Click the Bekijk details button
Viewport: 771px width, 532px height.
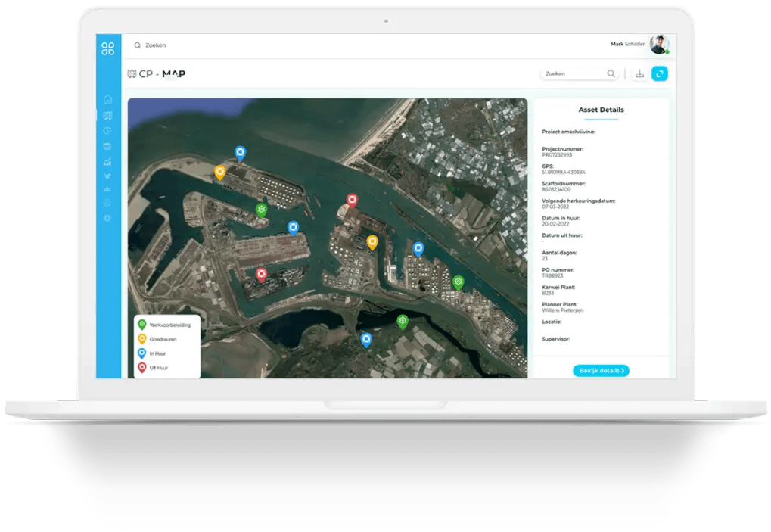pos(600,371)
